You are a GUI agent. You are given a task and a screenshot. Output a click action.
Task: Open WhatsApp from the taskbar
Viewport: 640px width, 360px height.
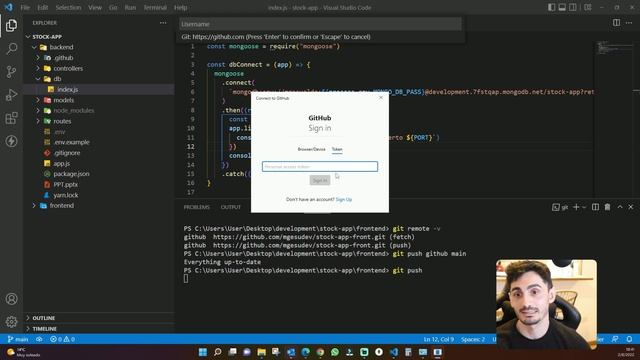[335, 352]
